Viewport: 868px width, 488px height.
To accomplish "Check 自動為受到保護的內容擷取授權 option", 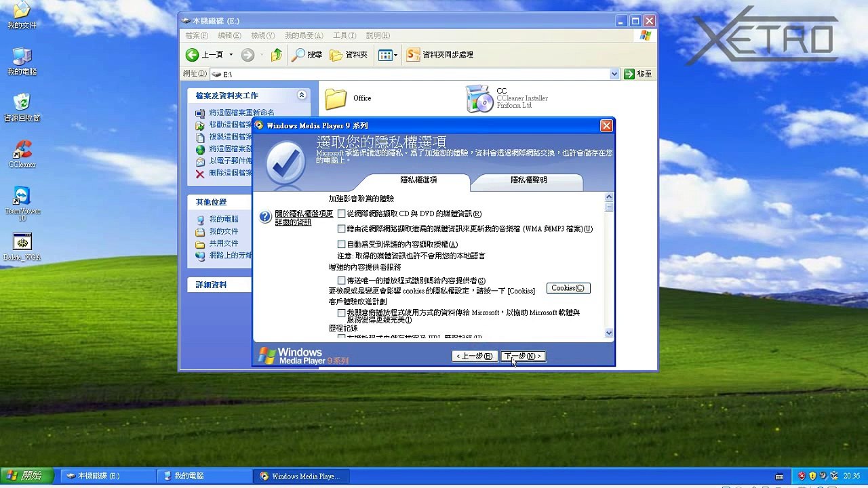I will [x=342, y=244].
